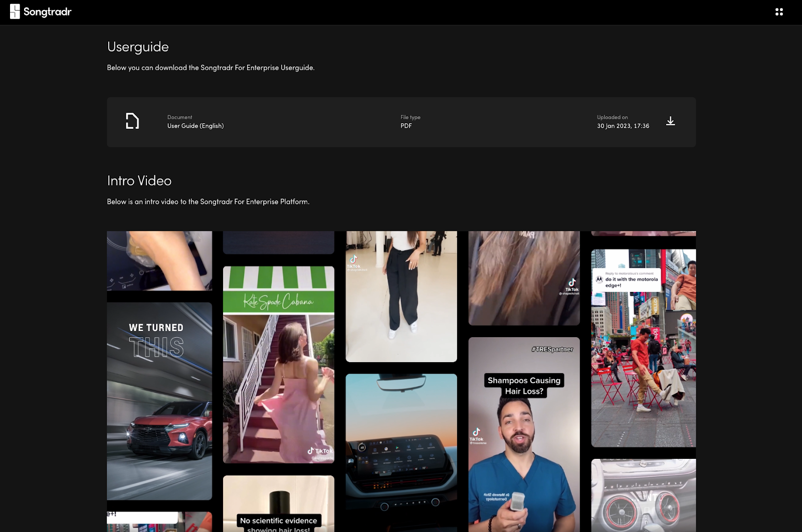Click the intro video description text

(208, 201)
